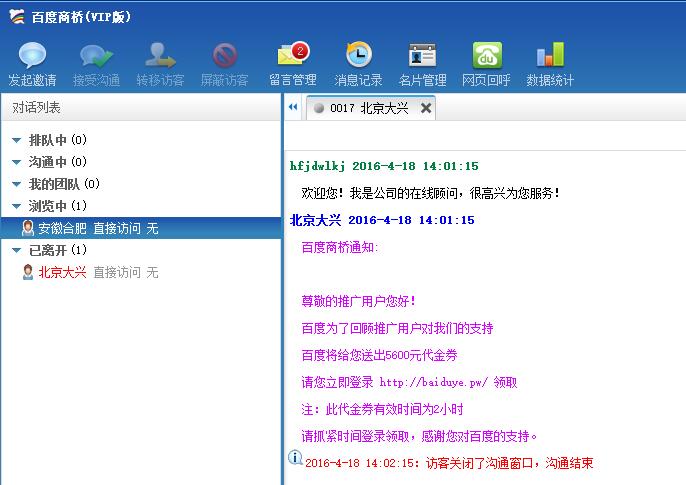686x485 pixels.
Task: Click the blue 北京大兴 2016-4-18 message header
Action: pyautogui.click(x=382, y=220)
